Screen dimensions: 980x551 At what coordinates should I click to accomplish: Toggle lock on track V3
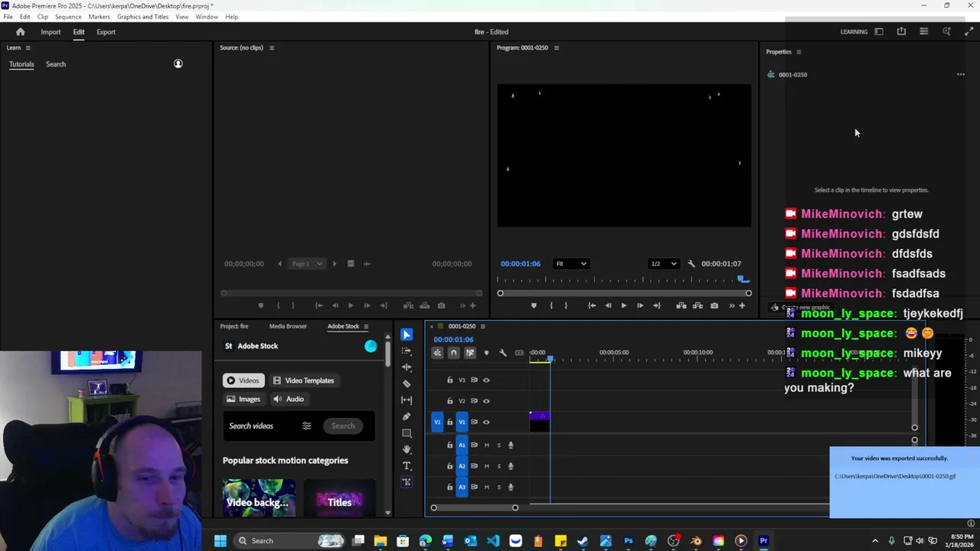point(449,380)
